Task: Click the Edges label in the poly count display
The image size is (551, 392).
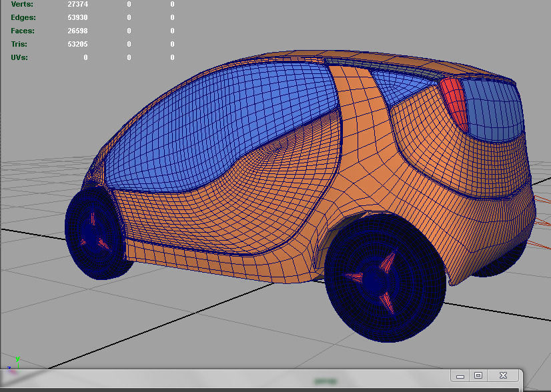Action: (x=23, y=17)
